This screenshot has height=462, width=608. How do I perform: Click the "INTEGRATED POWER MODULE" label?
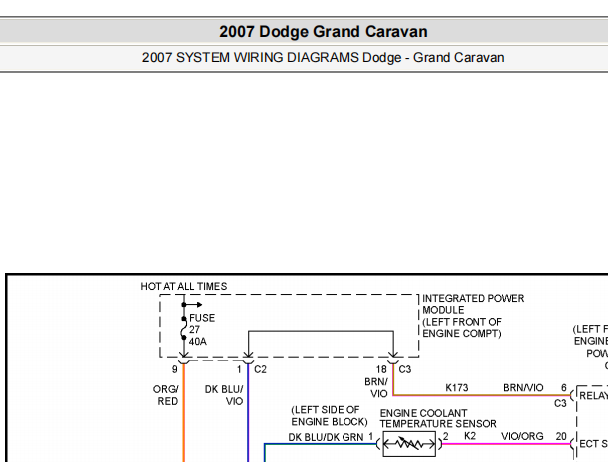[473, 304]
